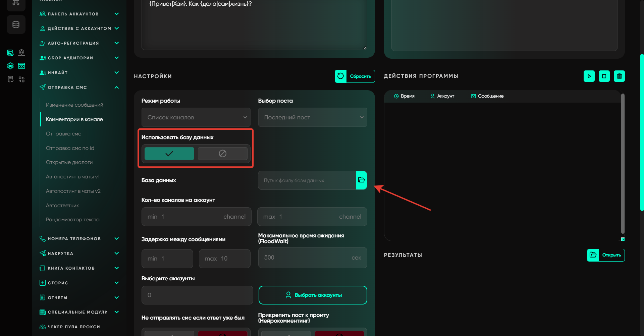
Task: Collapse the Отправка смс sidebar section
Action: tap(116, 88)
